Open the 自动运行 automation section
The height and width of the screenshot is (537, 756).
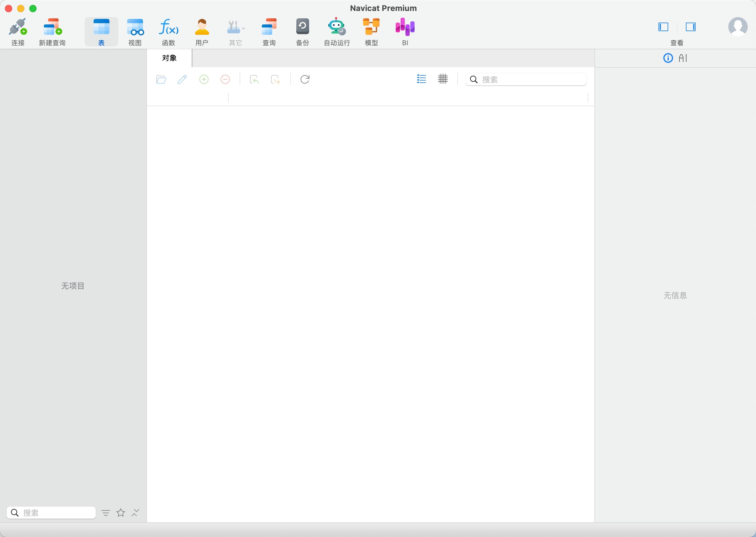(337, 32)
